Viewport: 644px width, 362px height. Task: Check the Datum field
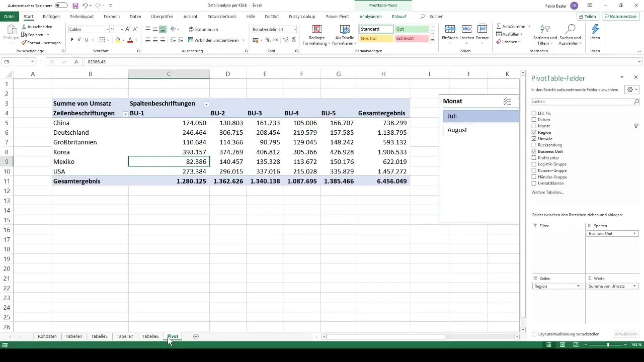(x=534, y=120)
